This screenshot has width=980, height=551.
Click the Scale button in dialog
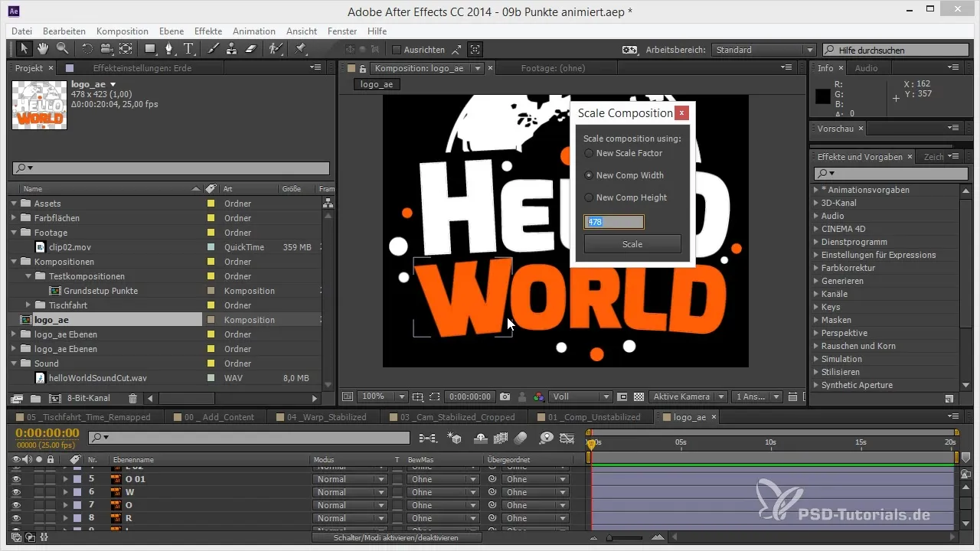[x=632, y=244]
